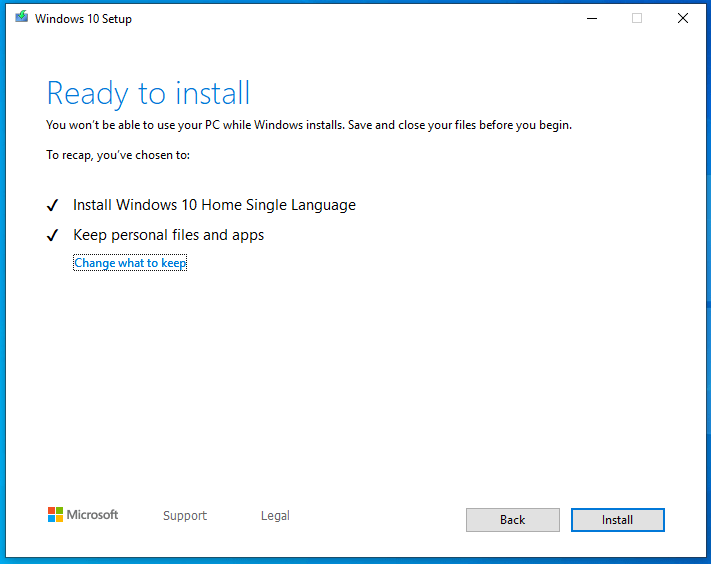Click the checkmark beside Keep personal files
The height and width of the screenshot is (564, 711).
click(x=53, y=235)
